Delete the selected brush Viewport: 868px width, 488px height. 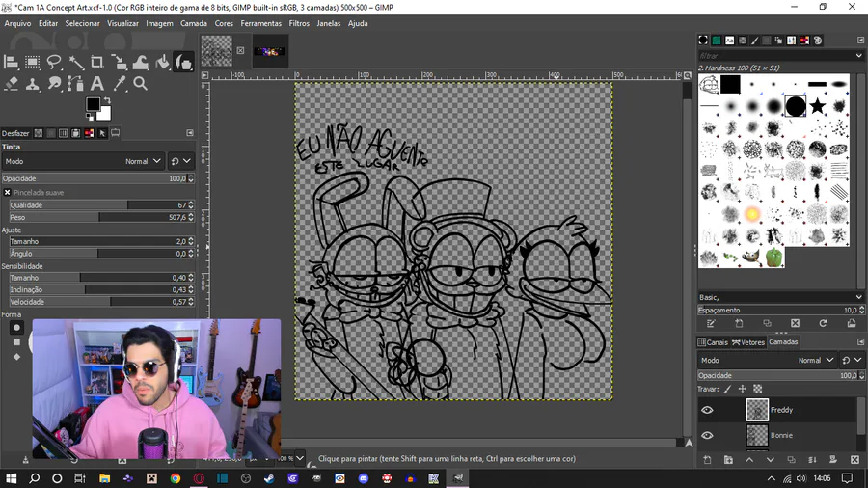[x=795, y=324]
